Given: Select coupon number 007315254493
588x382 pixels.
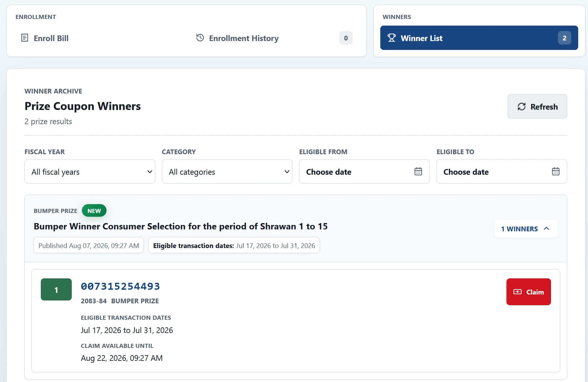Looking at the screenshot, I should pos(120,286).
